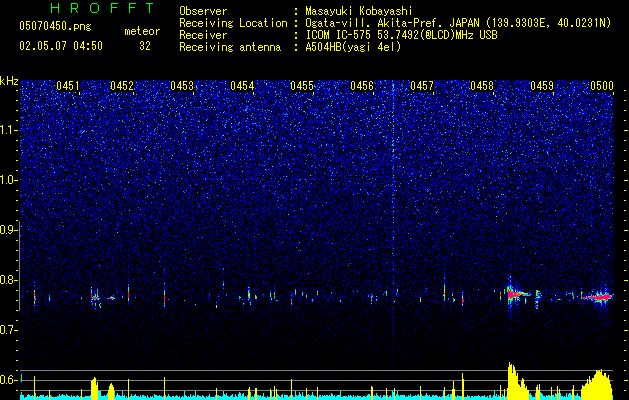Click the 0.8 kHz axis label
The height and width of the screenshot is (400, 629).
click(8, 280)
